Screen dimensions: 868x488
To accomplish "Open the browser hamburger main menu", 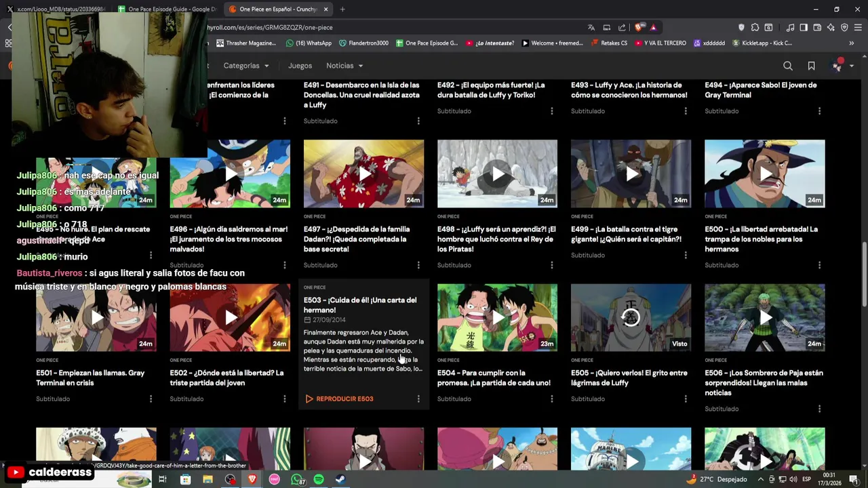I will click(858, 27).
